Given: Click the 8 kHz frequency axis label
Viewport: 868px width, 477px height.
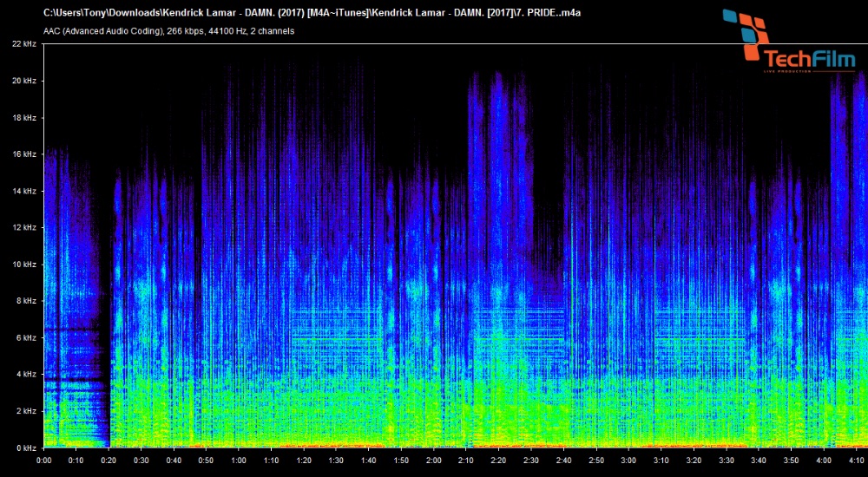Looking at the screenshot, I should click(25, 301).
